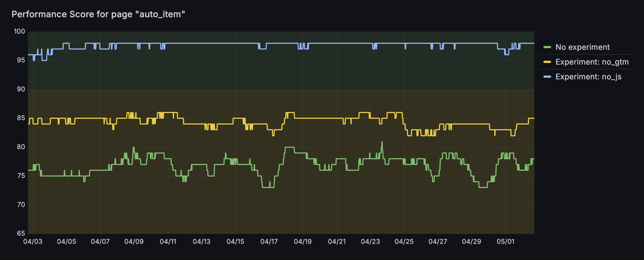The image size is (644, 260).
Task: Click the panel title "Performance Score for page auto_item"
Action: (98, 14)
